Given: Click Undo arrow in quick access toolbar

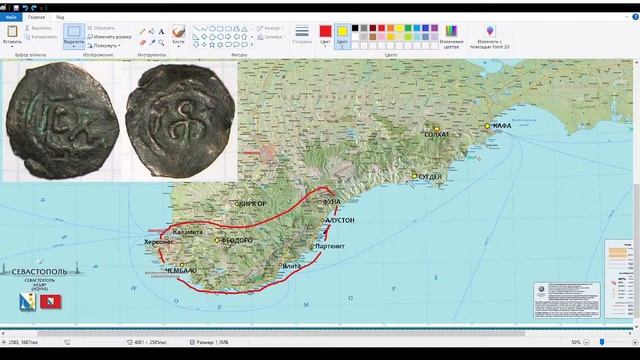Looking at the screenshot, I should (25, 8).
